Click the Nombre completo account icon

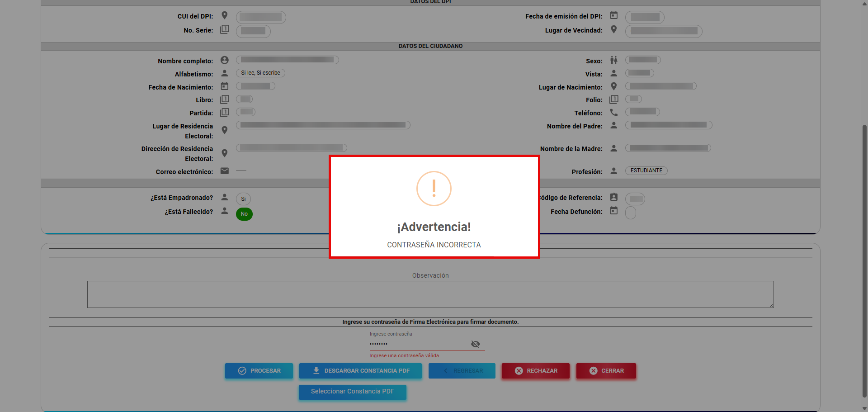pyautogui.click(x=224, y=60)
